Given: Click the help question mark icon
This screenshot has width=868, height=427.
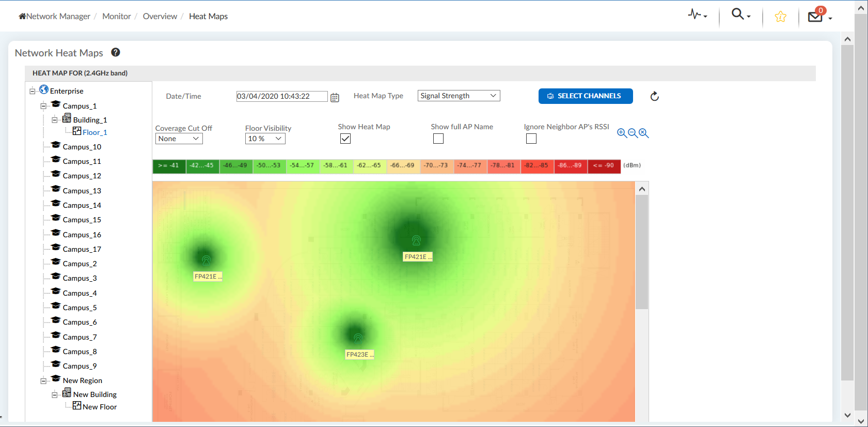Looking at the screenshot, I should pyautogui.click(x=116, y=52).
